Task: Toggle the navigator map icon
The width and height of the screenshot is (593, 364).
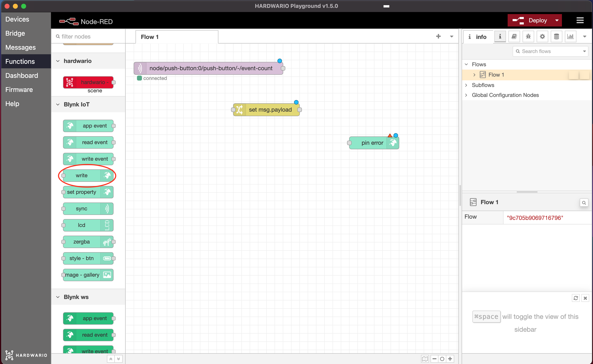Action: 425,359
